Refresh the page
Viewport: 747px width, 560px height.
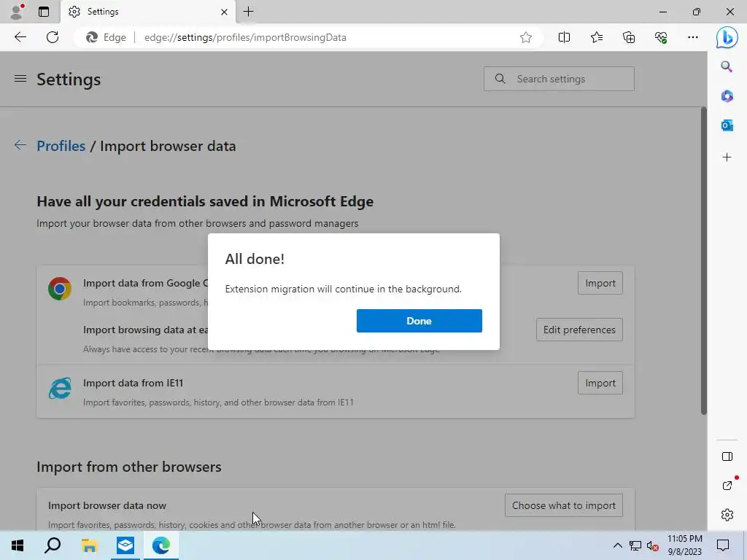53,37
